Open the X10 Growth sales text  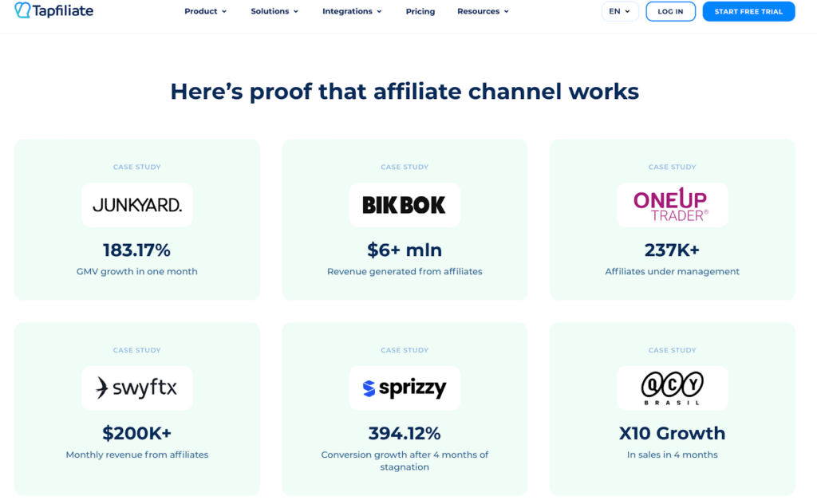pyautogui.click(x=672, y=434)
